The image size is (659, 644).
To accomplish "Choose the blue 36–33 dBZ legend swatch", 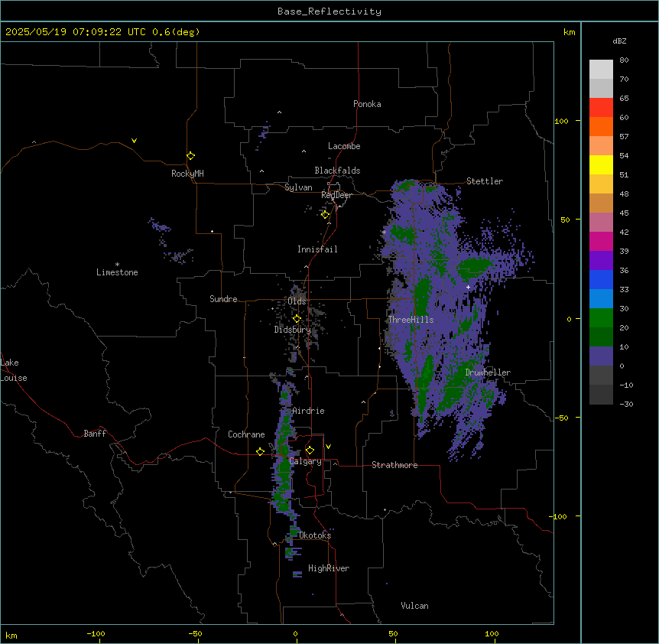I will 601,279.
